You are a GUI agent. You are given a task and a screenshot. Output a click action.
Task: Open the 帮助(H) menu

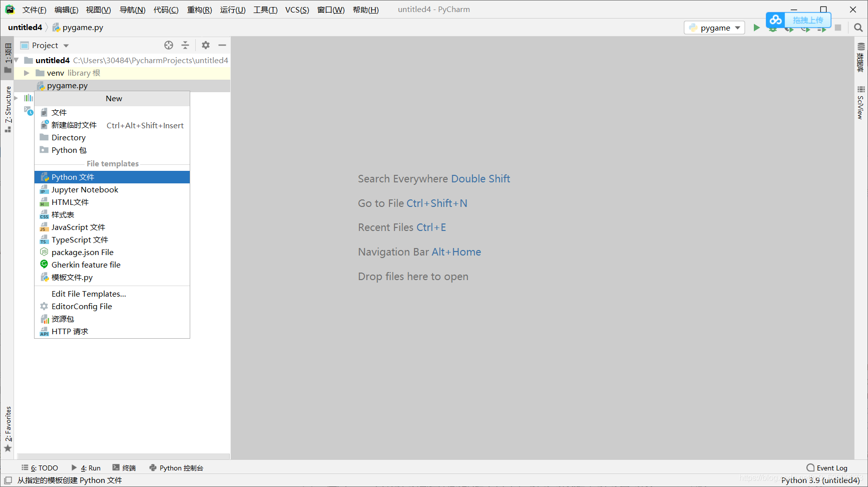point(365,10)
